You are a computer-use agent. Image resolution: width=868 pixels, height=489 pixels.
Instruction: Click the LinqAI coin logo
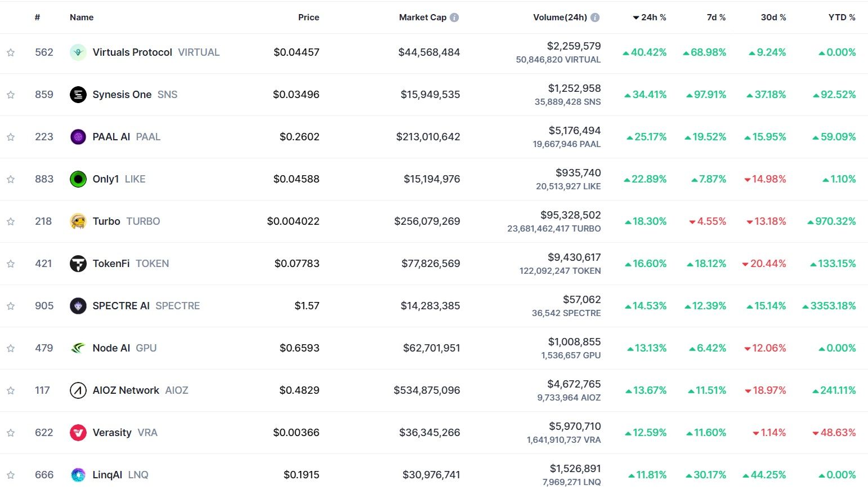[x=78, y=475]
